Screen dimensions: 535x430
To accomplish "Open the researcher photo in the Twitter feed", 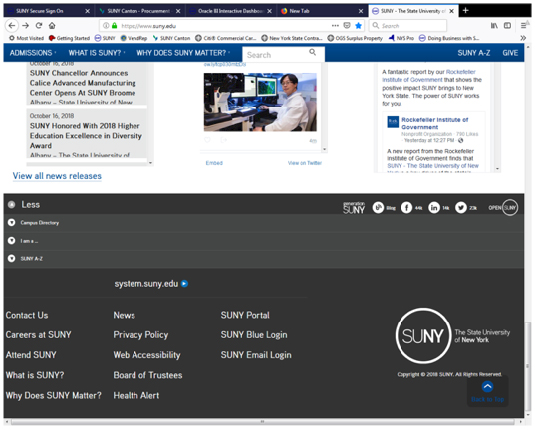I will pyautogui.click(x=260, y=102).
